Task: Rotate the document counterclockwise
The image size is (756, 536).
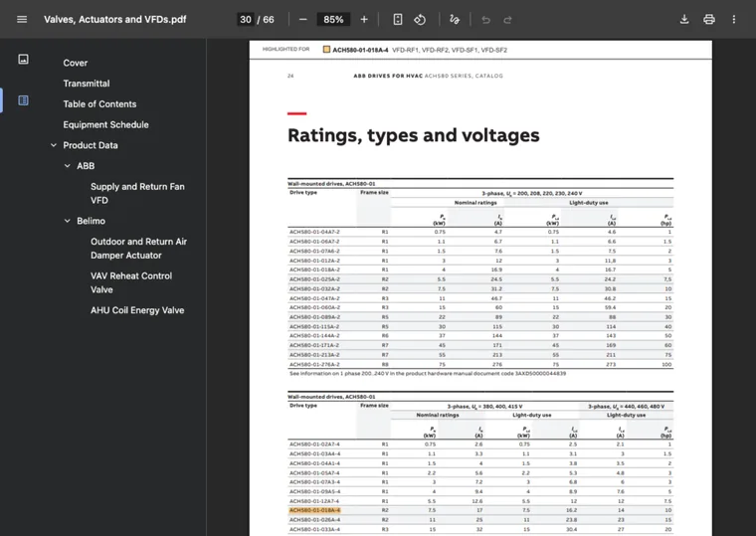Action: point(420,19)
